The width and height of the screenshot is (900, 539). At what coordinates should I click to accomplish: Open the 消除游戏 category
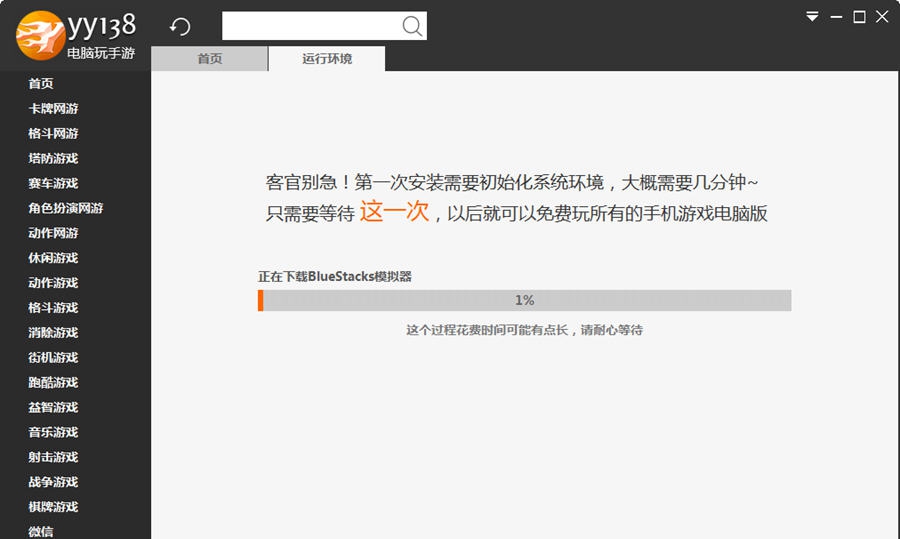coord(53,332)
